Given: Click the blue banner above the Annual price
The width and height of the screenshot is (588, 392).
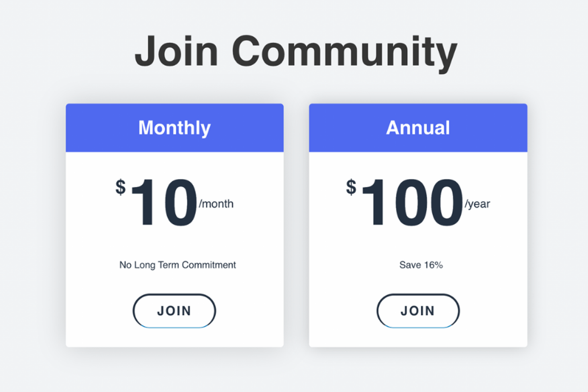Looking at the screenshot, I should [418, 127].
